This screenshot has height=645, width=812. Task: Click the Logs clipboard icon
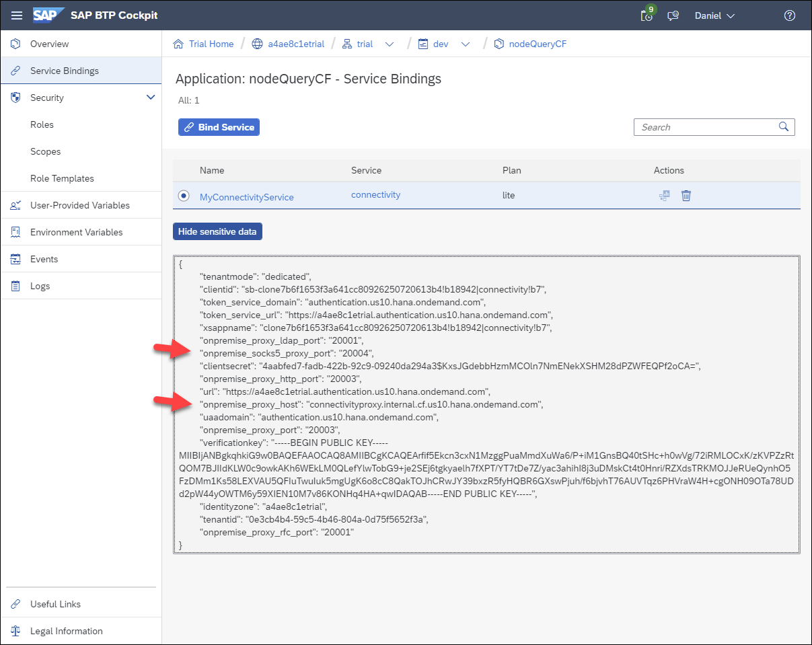15,286
